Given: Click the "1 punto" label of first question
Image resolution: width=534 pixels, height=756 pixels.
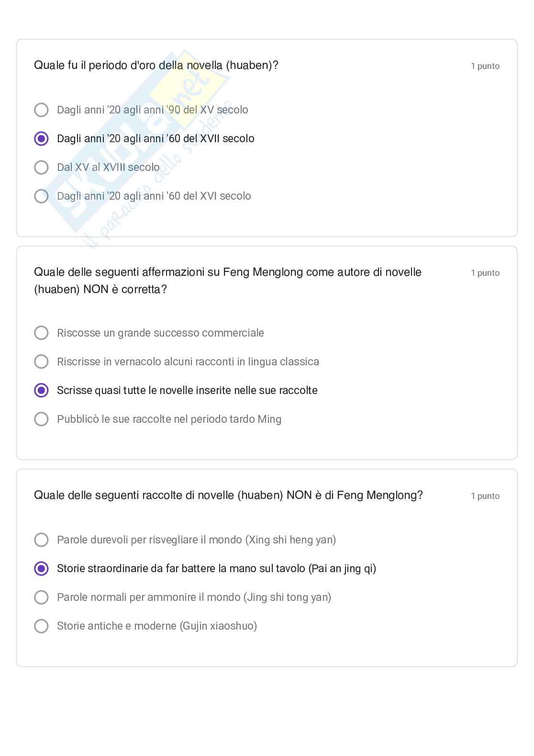Looking at the screenshot, I should coord(485,66).
